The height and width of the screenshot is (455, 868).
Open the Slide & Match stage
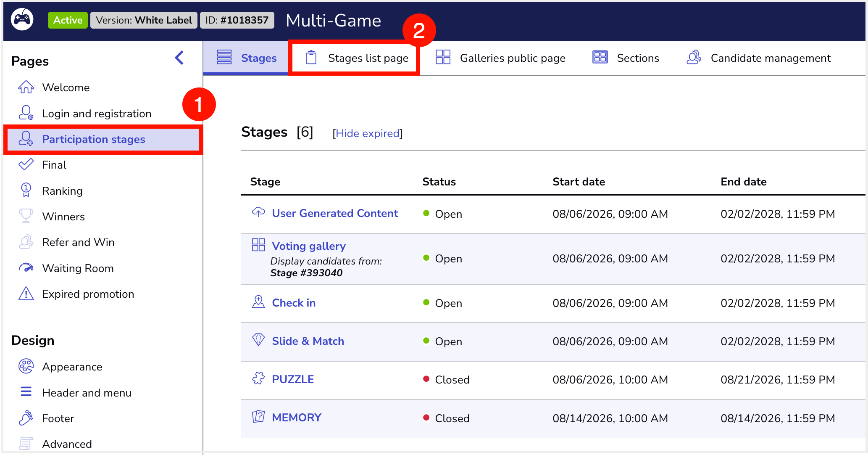[308, 341]
